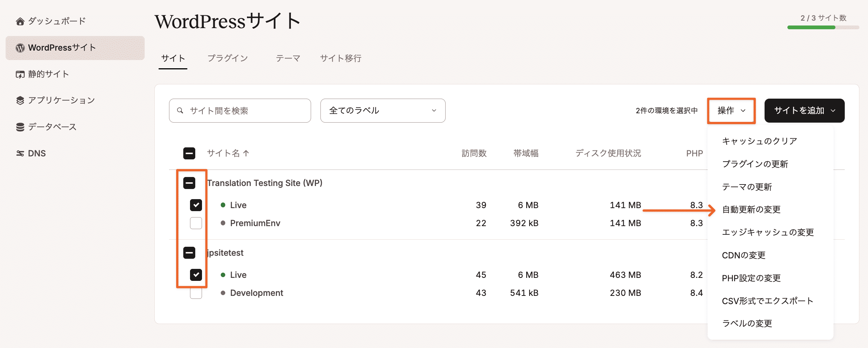This screenshot has width=868, height=348.
Task: Choose エッジキャッシュの変更 from menu
Action: [x=768, y=232]
